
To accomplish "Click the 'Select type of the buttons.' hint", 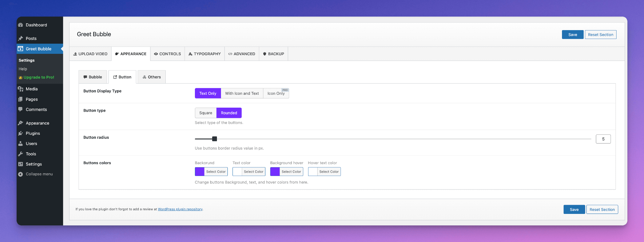I will [219, 123].
